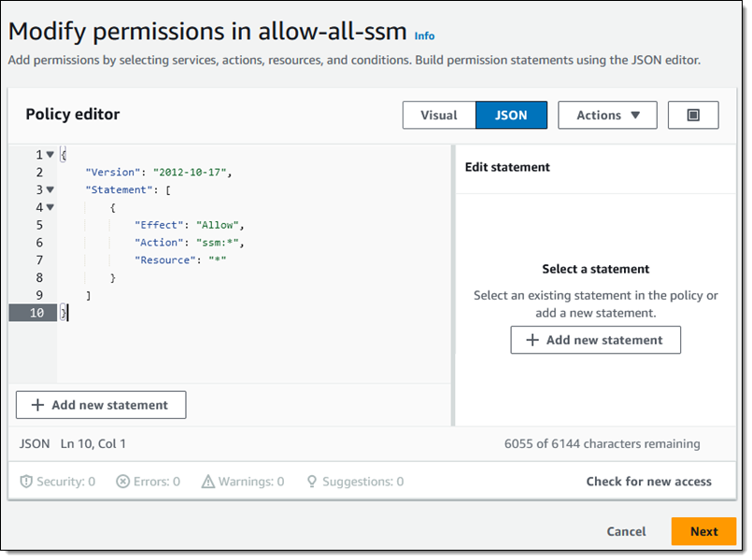Click the plus icon in the editor's Add new statement

[x=38, y=405]
